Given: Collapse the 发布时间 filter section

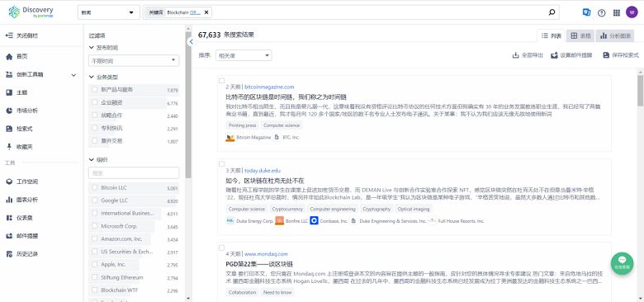Looking at the screenshot, I should (x=91, y=48).
